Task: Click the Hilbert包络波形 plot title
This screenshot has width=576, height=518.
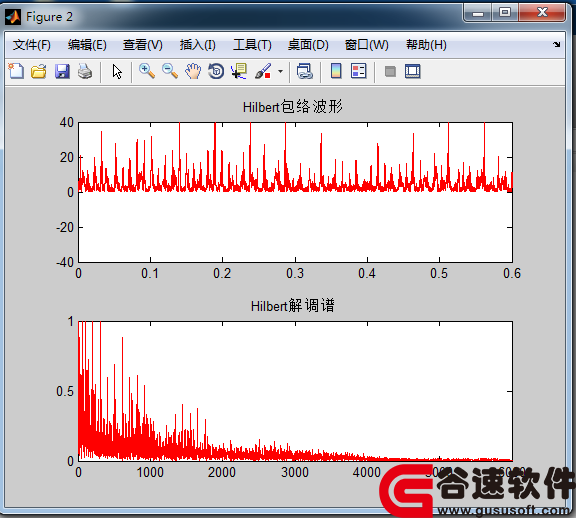Action: (x=292, y=107)
